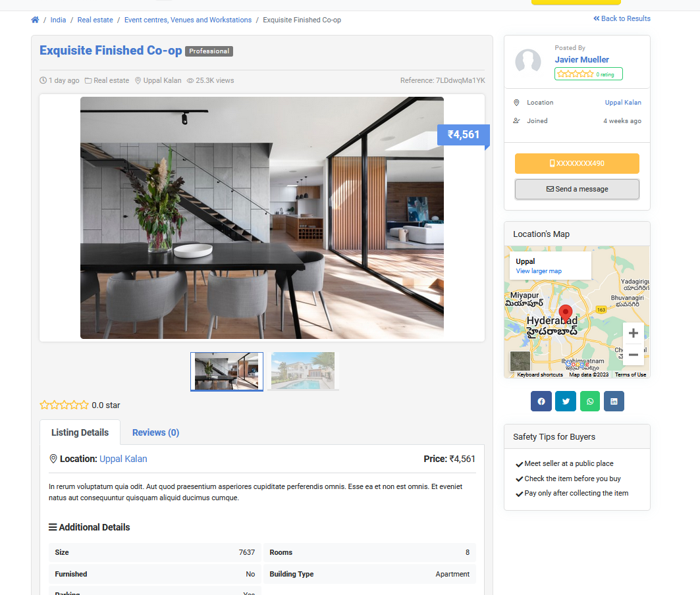The image size is (700, 595).
Task: Click the home icon in breadcrumb
Action: coord(35,20)
